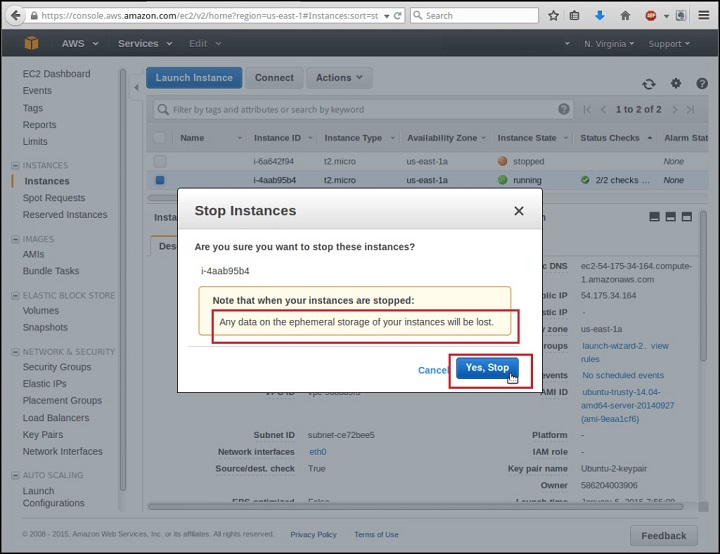This screenshot has height=554, width=720.
Task: Uncheck the i-4aab95b4 instance checkbox
Action: point(160,180)
